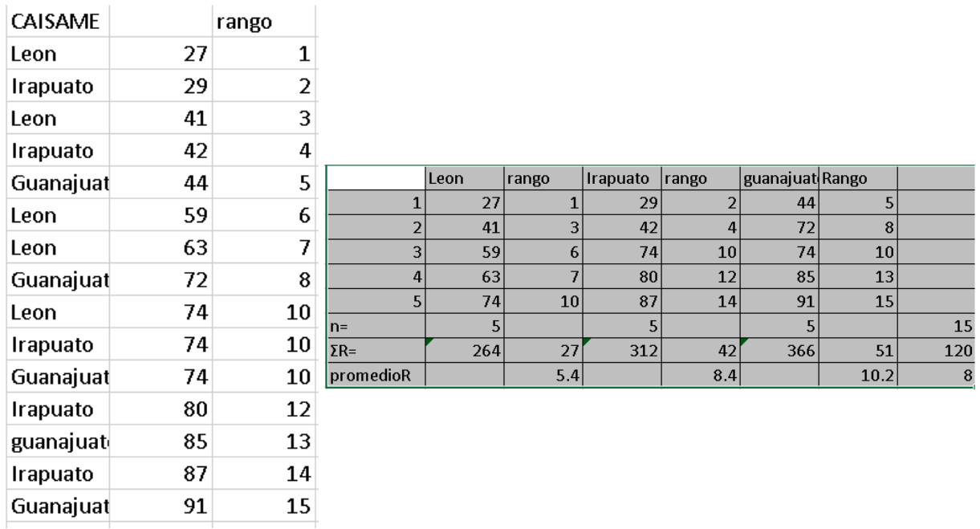Select the ΣR= label cell
Screen dimensions: 980x529
[x=376, y=350]
